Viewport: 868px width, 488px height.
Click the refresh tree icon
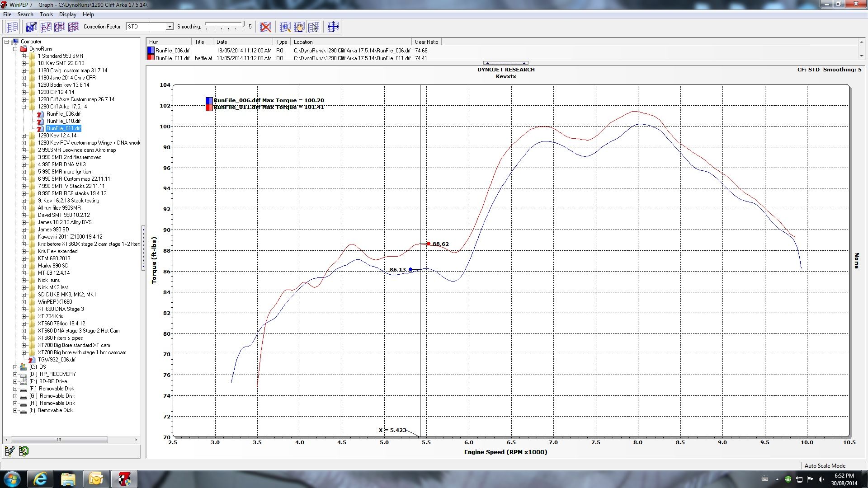[24, 451]
